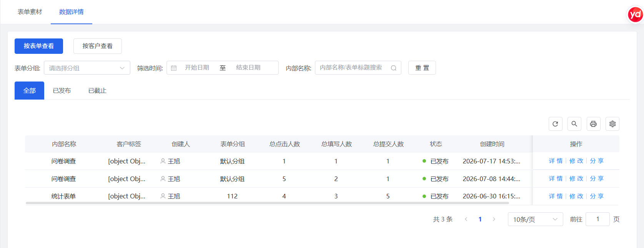
Task: Switch to the 数据详情 tab
Action: tap(72, 12)
